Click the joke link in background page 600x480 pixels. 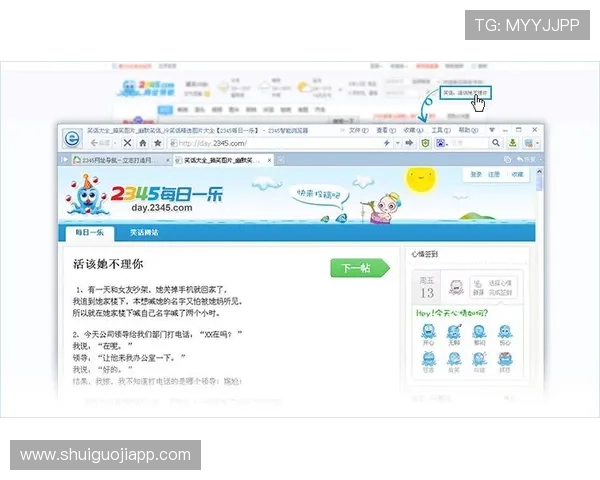[465, 93]
